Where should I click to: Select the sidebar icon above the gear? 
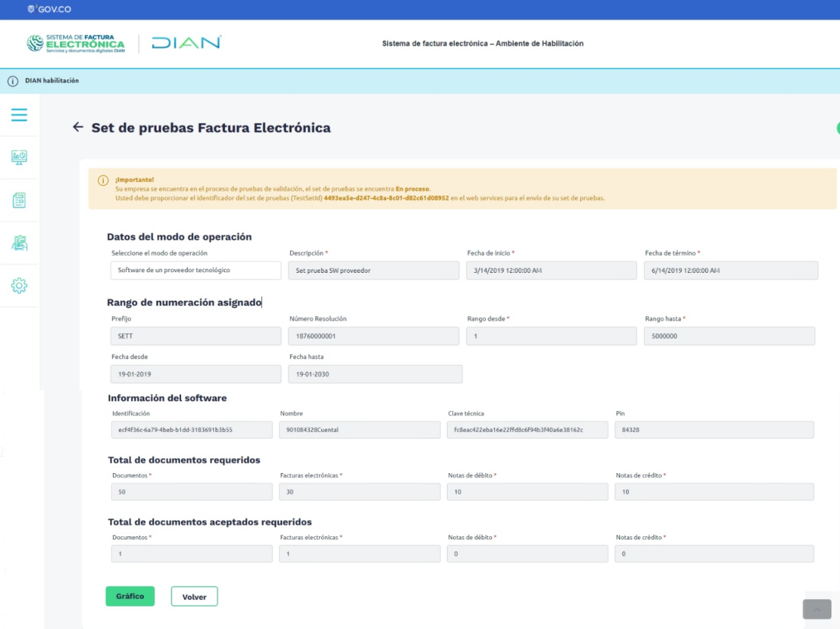coord(19,243)
